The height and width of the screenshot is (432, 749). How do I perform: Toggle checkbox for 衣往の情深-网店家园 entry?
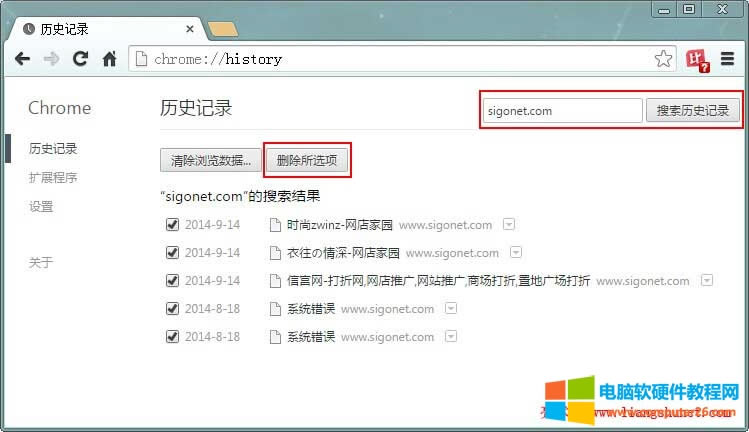(172, 253)
